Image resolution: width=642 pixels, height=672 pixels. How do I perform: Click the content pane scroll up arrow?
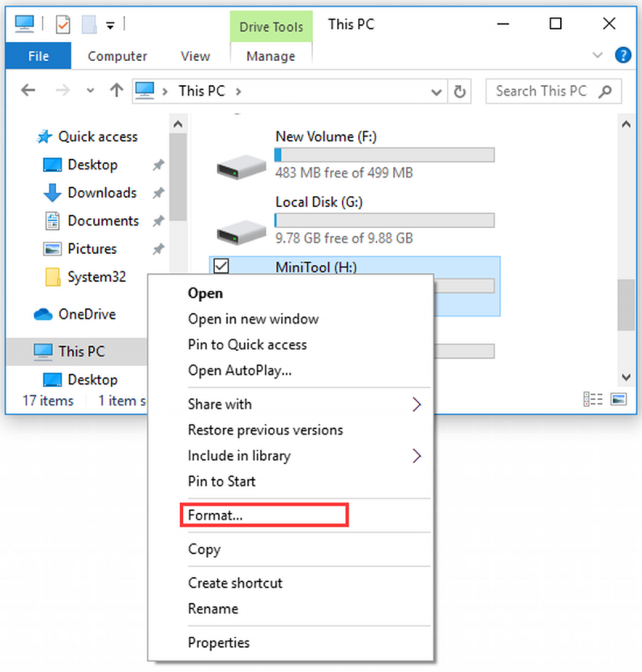[626, 124]
